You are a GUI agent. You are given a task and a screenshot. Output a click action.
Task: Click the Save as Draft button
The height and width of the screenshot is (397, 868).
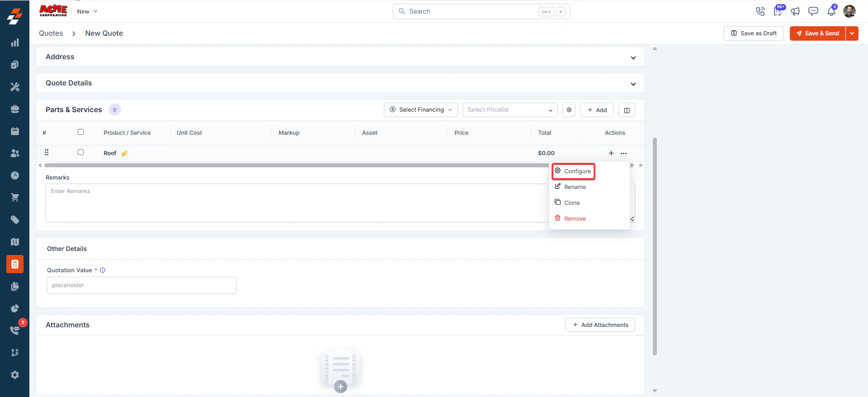pyautogui.click(x=753, y=33)
